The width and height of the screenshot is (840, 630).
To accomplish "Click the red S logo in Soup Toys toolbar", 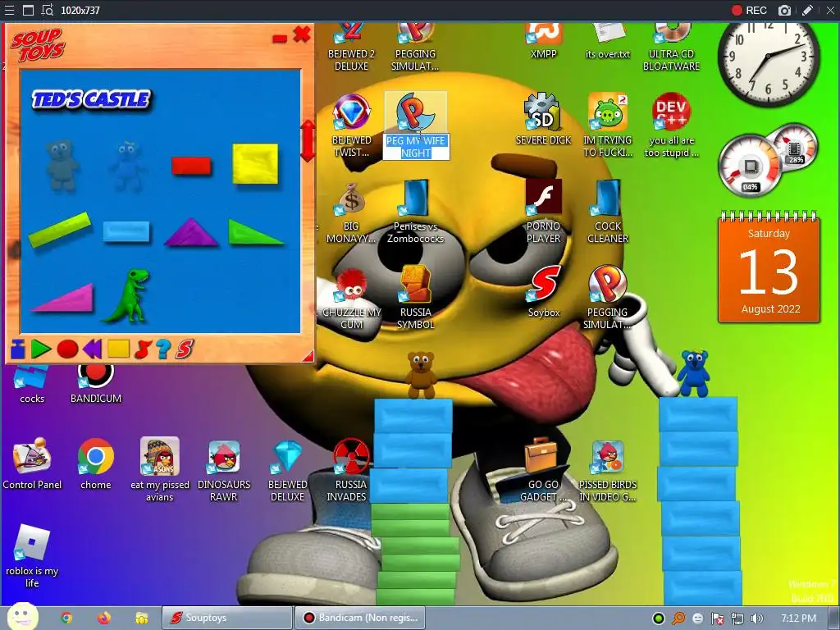I will point(184,349).
